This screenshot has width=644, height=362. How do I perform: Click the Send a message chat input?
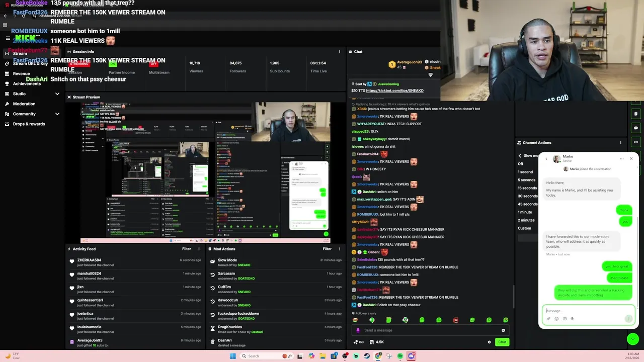(430, 330)
